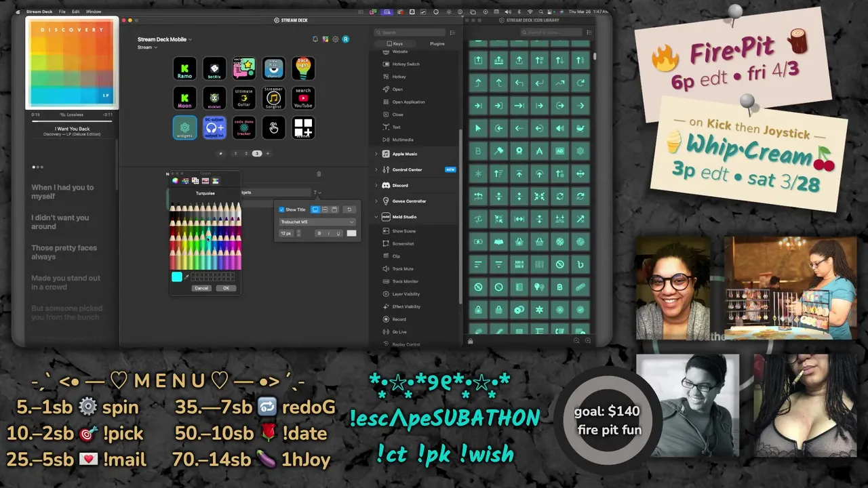Open the R profile avatar
The image size is (868, 488).
tap(345, 39)
